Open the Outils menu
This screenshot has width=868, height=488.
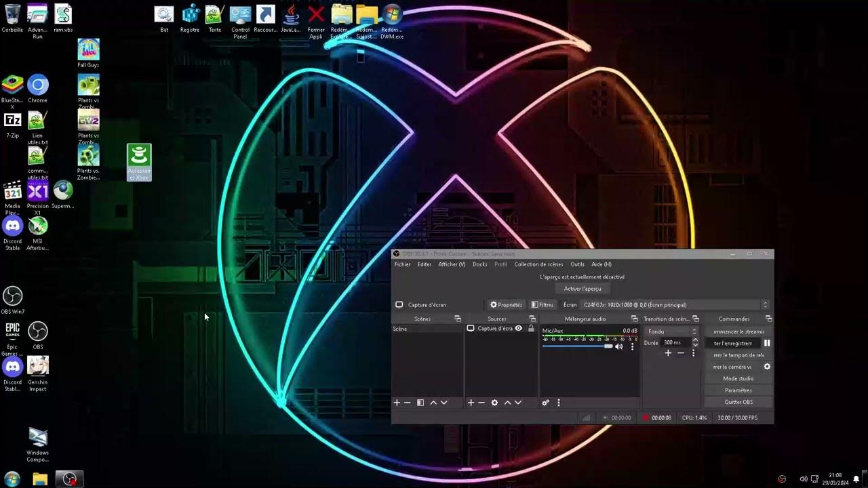click(x=577, y=264)
